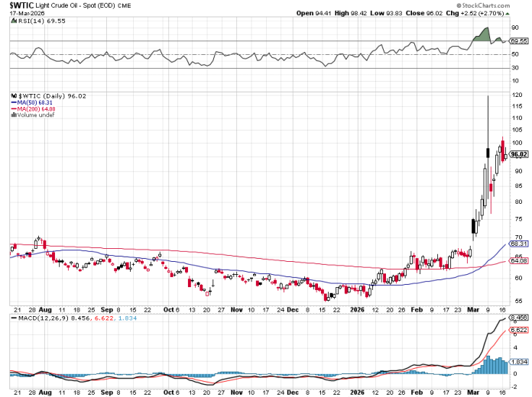Click the 64.08 MA(200) value label
This screenshot has width=532, height=397.
click(520, 261)
